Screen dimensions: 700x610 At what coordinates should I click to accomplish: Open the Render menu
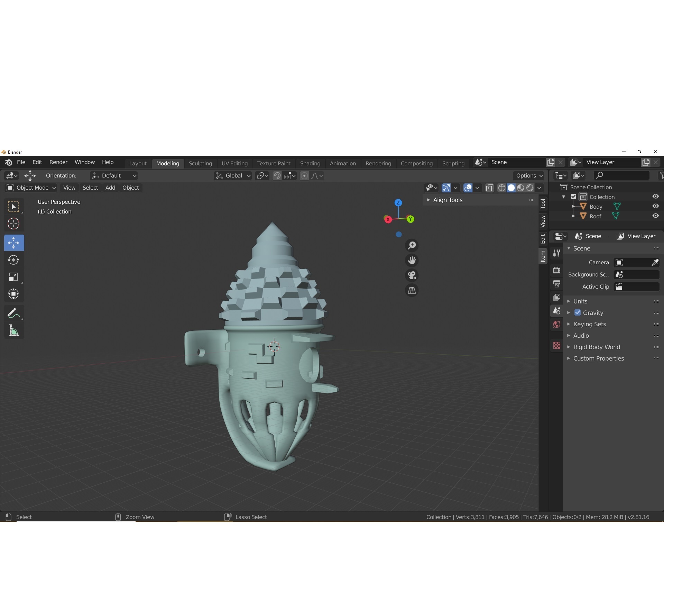click(58, 162)
